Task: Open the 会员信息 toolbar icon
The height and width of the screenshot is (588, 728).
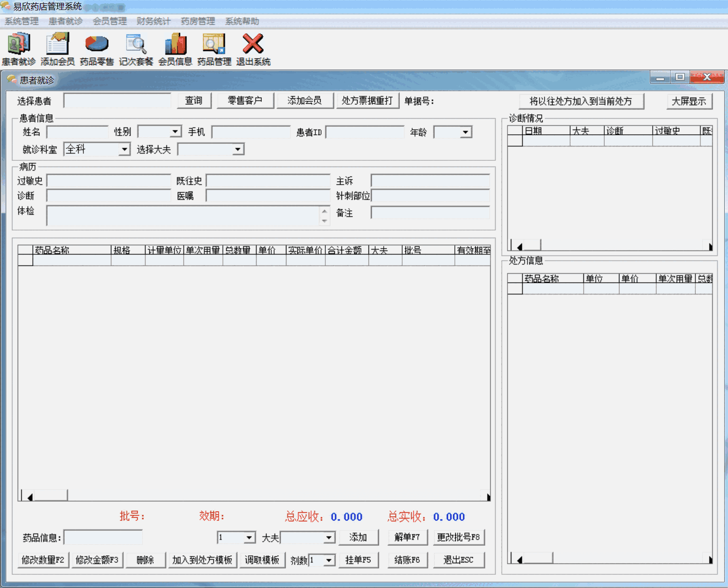Action: [x=175, y=47]
